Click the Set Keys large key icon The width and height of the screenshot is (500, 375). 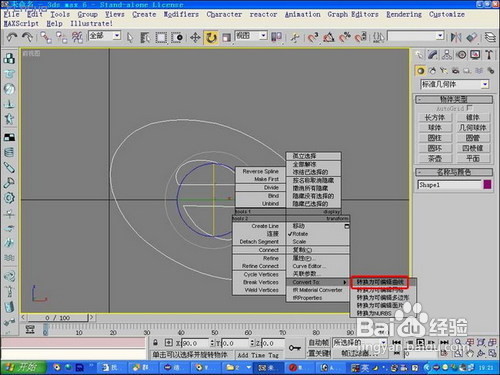point(295,348)
